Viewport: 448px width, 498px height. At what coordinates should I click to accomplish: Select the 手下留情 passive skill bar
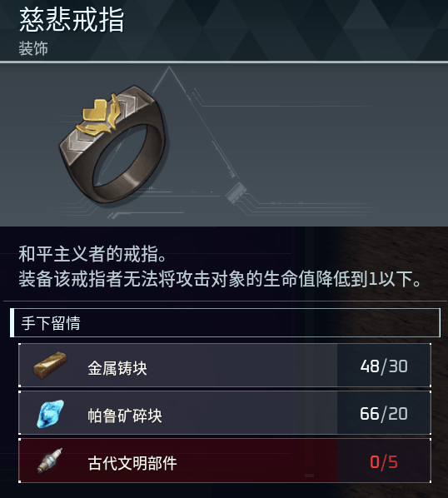(x=225, y=322)
